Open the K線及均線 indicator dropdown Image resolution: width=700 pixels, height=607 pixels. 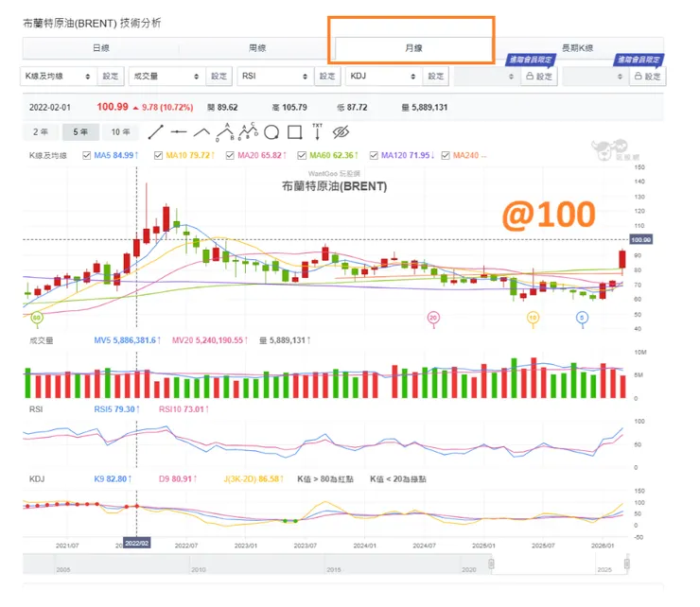[x=59, y=77]
